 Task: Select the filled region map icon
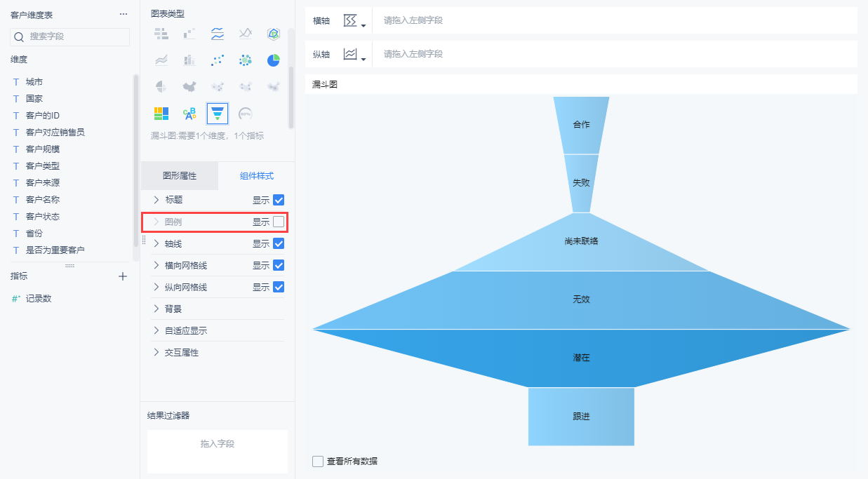click(x=189, y=86)
